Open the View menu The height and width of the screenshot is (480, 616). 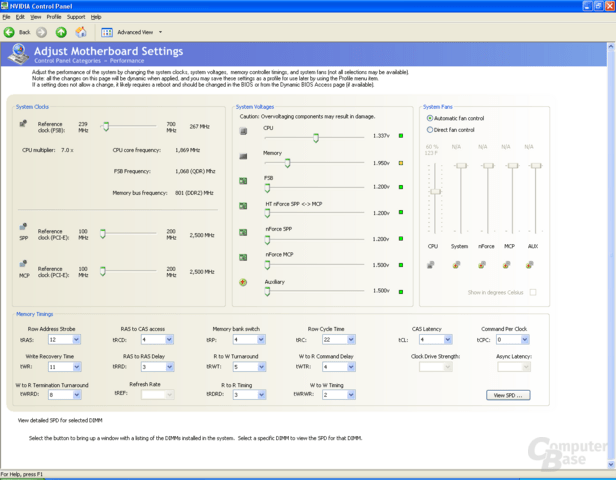point(36,17)
